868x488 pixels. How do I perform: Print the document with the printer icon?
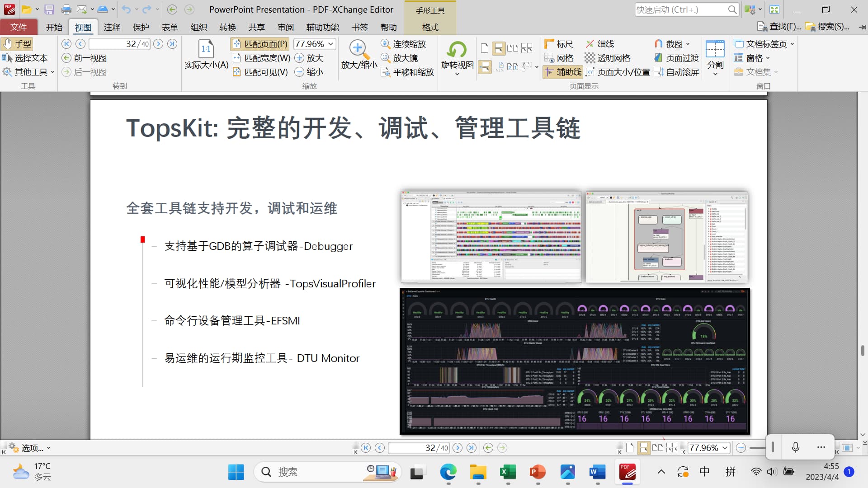point(66,9)
